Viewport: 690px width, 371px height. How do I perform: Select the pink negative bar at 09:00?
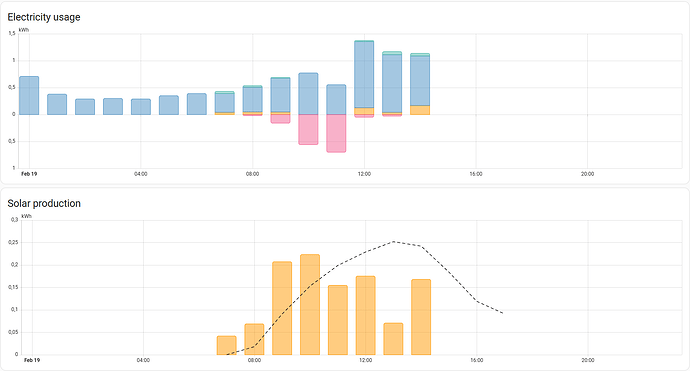tap(280, 119)
